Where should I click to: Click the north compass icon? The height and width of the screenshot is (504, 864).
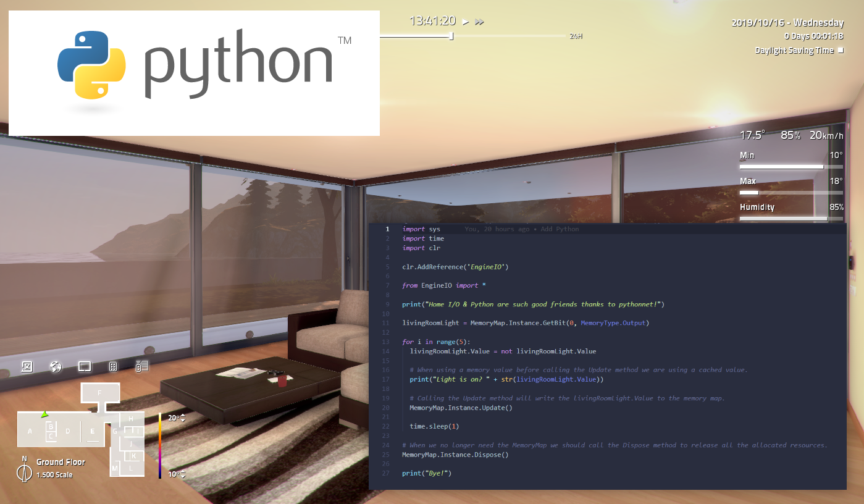(x=24, y=472)
